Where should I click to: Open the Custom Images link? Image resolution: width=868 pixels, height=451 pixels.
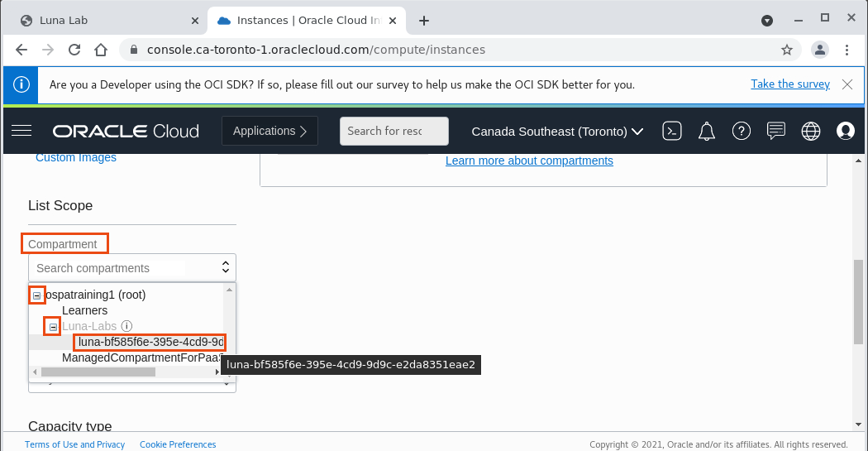[x=76, y=157]
